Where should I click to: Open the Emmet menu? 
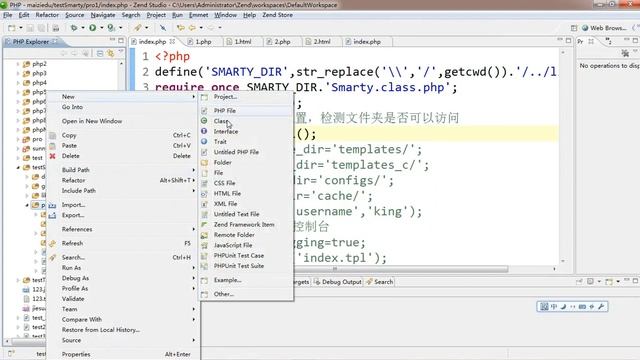pyautogui.click(x=198, y=15)
